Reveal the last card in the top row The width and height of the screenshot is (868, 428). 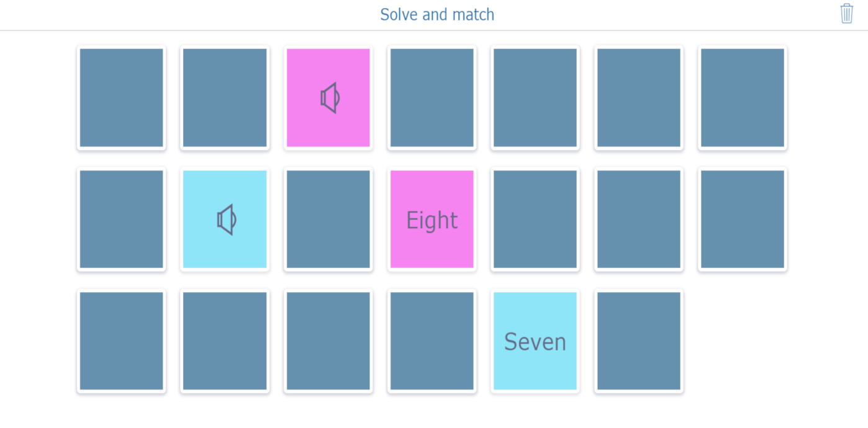tap(743, 98)
